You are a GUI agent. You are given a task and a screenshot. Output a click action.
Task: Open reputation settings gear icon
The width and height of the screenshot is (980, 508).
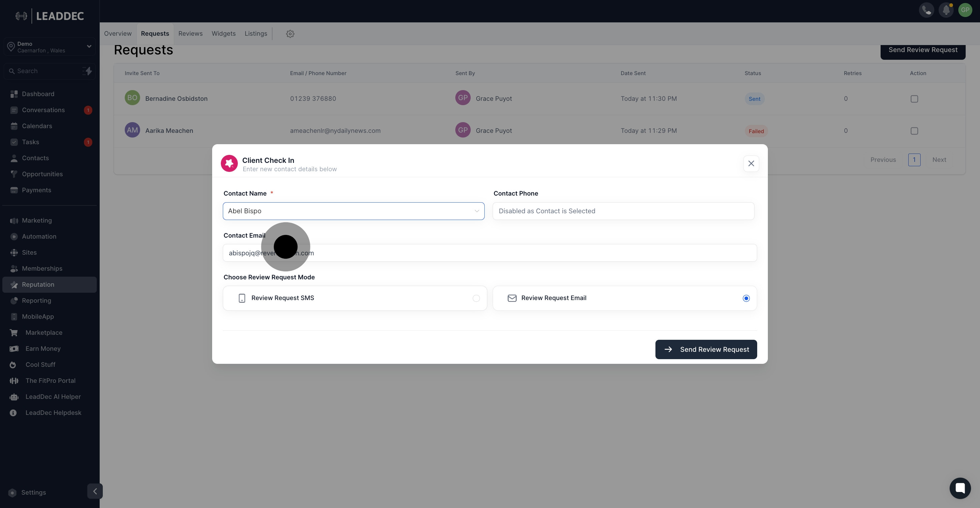pos(290,33)
